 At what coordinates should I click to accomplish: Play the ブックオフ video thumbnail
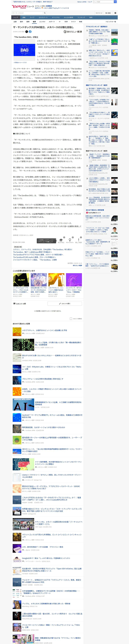(114, 156)
